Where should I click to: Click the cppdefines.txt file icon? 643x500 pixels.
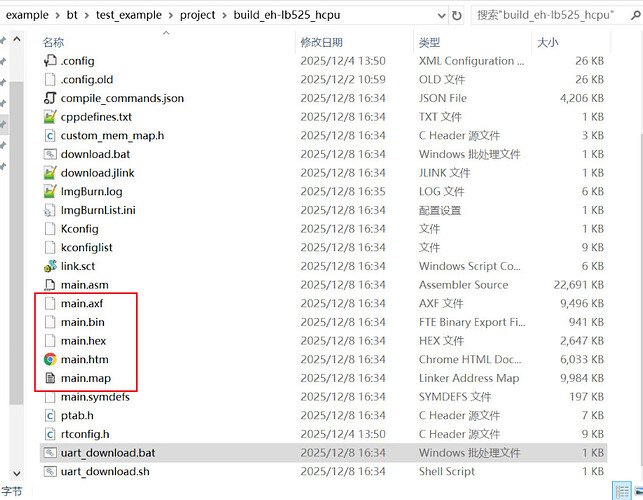click(50, 117)
